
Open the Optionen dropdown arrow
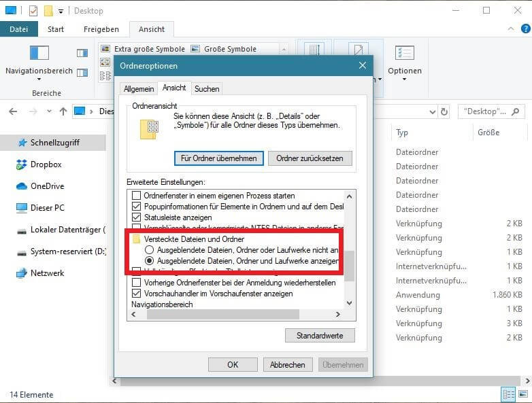coord(404,80)
